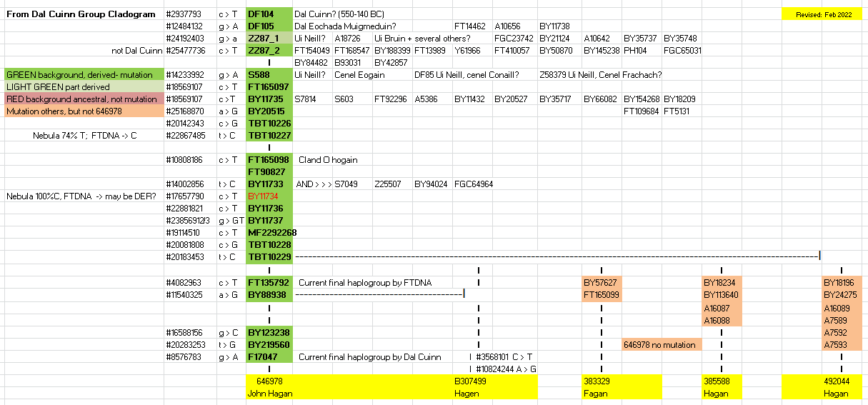
Task: Select the 'John Hagan' name cell
Action: pos(269,394)
